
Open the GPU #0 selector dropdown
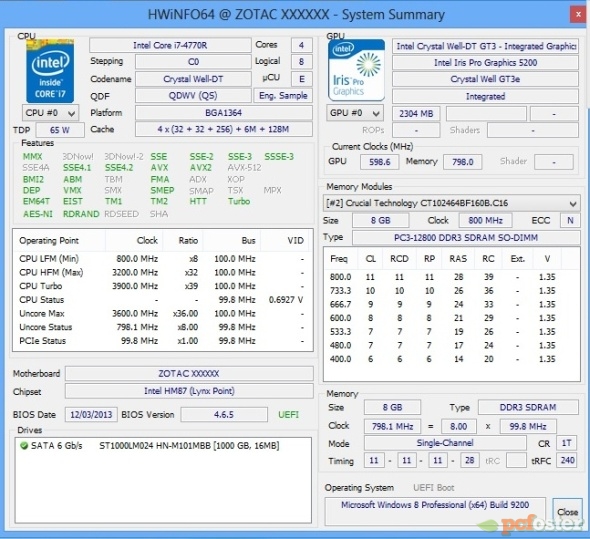click(355, 113)
